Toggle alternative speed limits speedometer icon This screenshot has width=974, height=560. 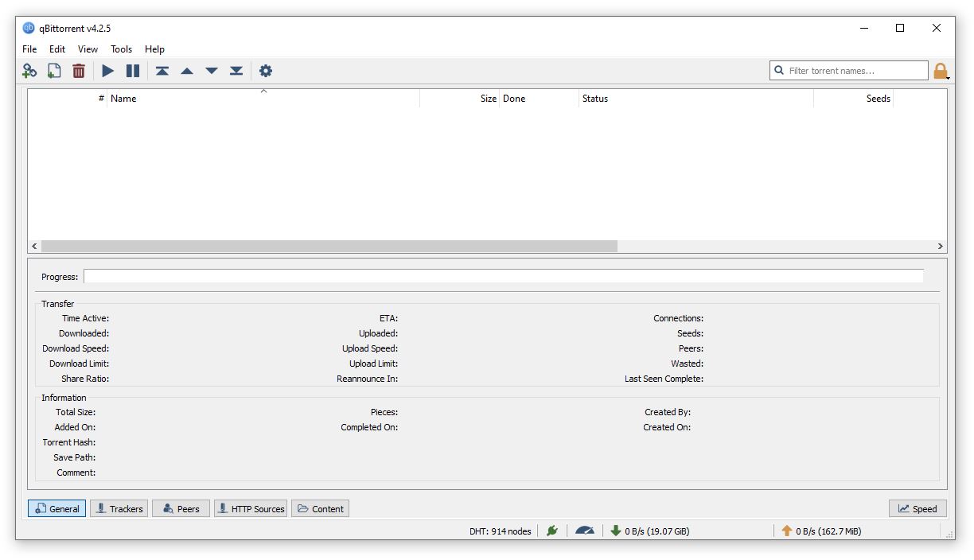click(585, 531)
